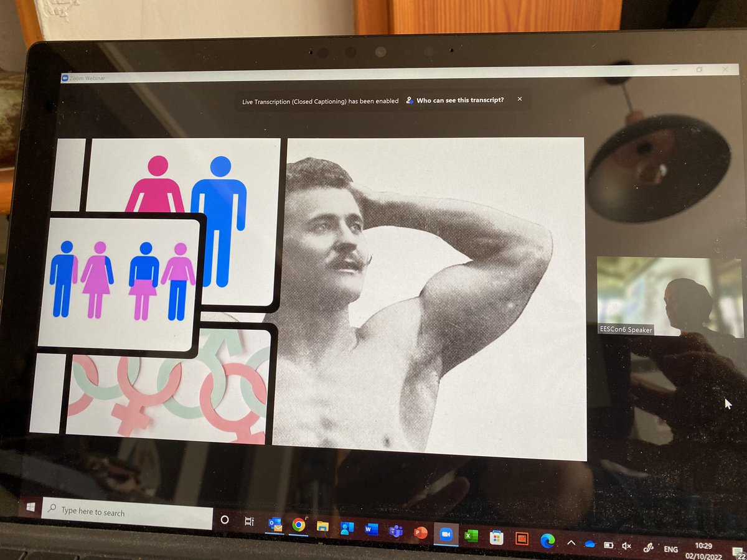Open ENG language input switcher
Viewport: 747px width, 560px height.
point(671,549)
